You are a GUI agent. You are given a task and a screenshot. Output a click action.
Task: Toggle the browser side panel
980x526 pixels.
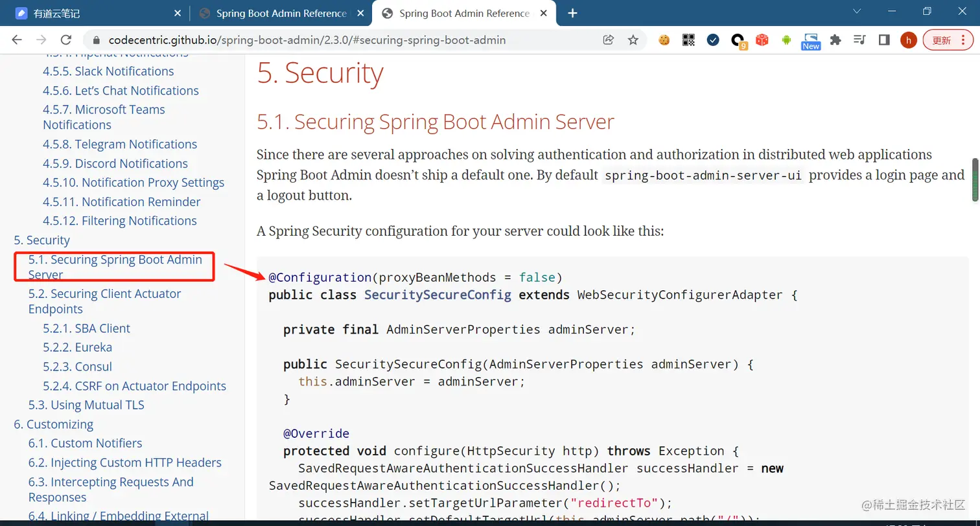[884, 40]
